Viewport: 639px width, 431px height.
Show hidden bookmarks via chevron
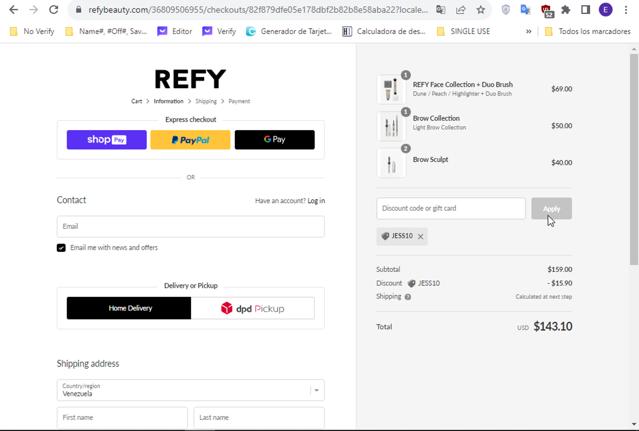[529, 31]
